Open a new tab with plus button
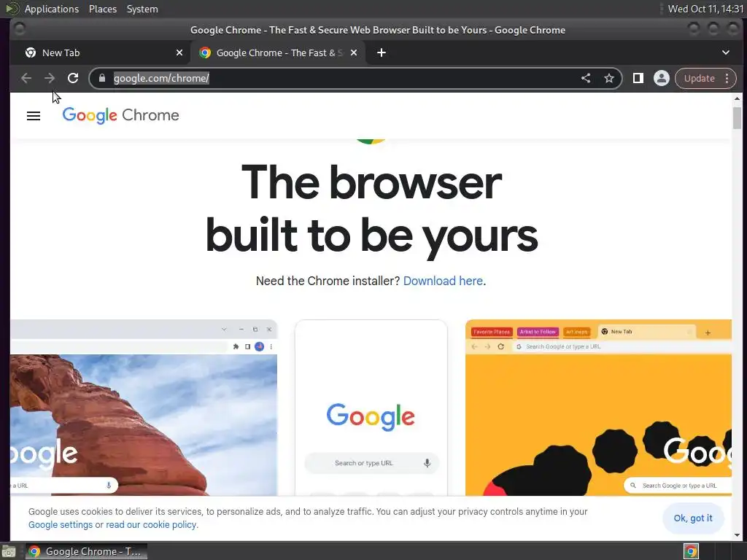 click(x=382, y=52)
